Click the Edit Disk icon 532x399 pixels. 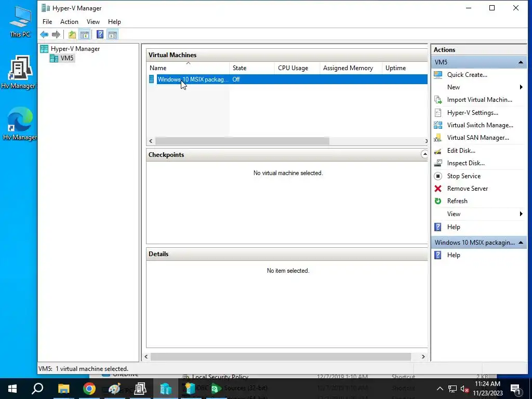click(437, 151)
